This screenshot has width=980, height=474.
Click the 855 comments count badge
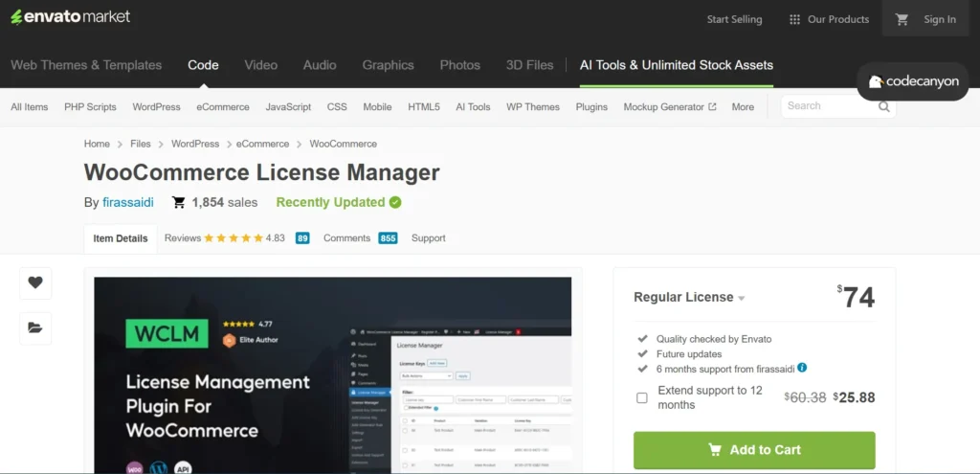pos(388,238)
